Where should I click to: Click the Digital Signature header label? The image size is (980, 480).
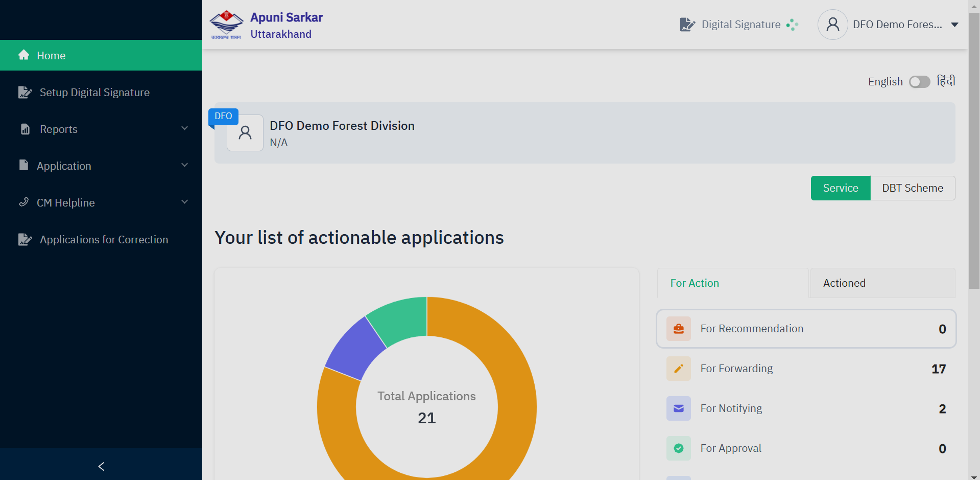tap(741, 25)
